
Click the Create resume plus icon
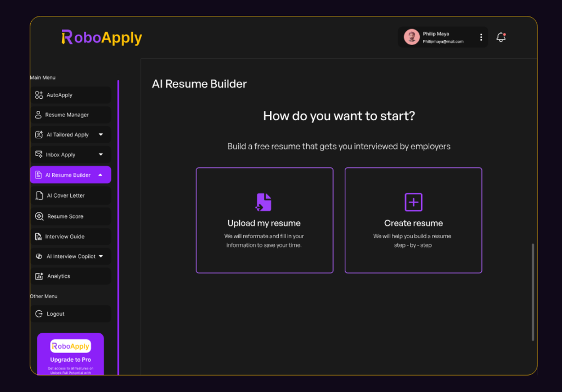click(x=413, y=202)
